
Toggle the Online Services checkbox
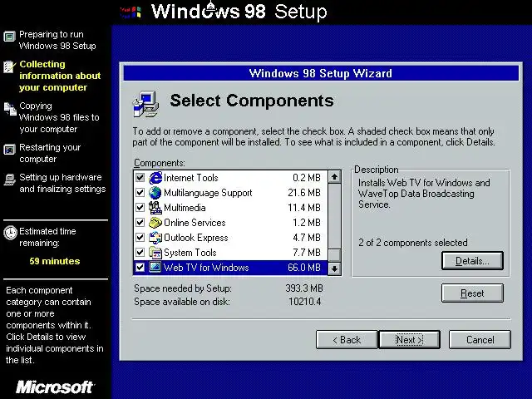click(x=140, y=223)
